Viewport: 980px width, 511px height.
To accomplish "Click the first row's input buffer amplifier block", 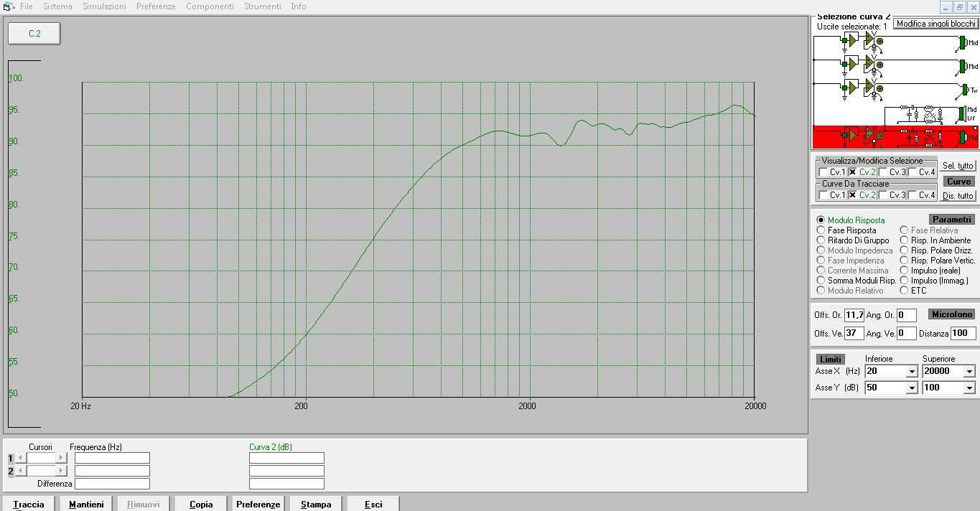I will tap(849, 41).
